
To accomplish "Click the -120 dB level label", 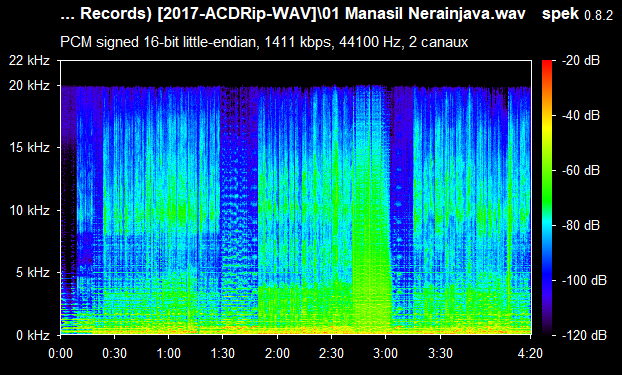I will 584,335.
